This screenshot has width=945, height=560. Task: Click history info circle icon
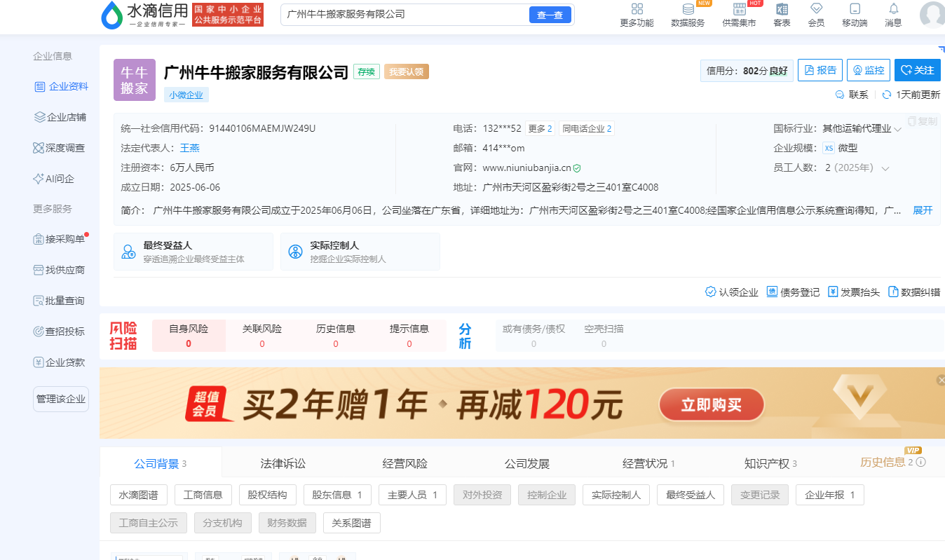pyautogui.click(x=921, y=462)
